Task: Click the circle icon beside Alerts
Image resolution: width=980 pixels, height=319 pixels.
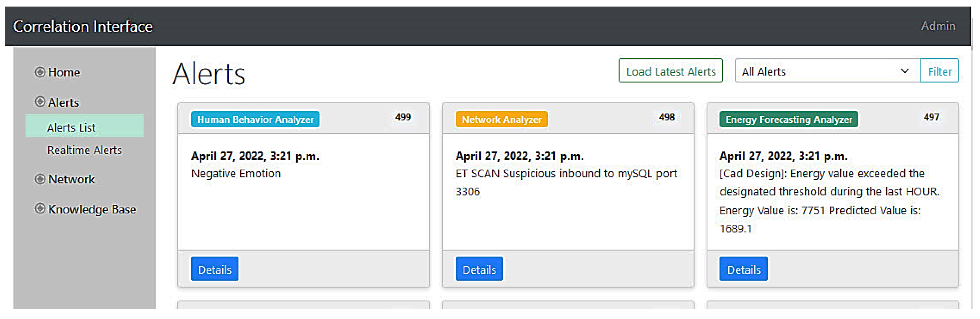Action: pos(40,101)
